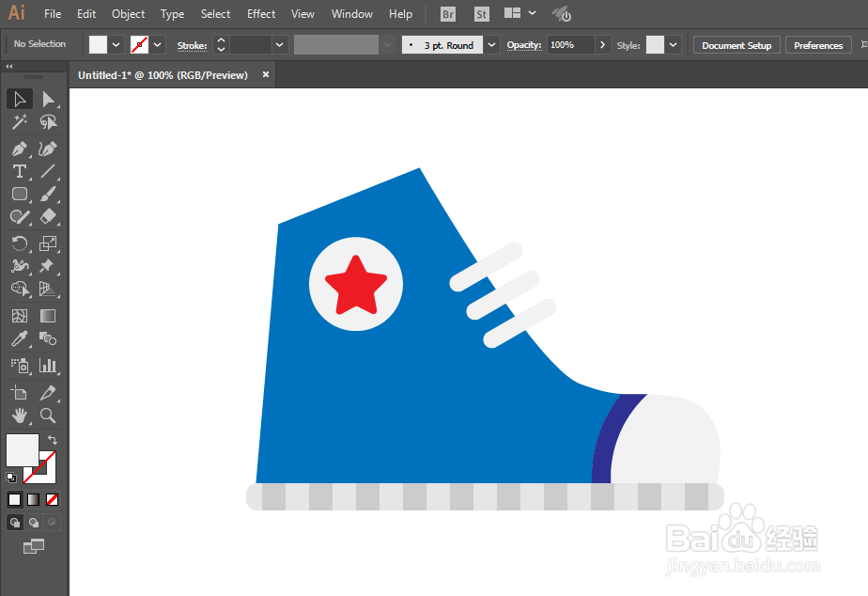Select the Shaper tool
The width and height of the screenshot is (868, 596).
20,216
